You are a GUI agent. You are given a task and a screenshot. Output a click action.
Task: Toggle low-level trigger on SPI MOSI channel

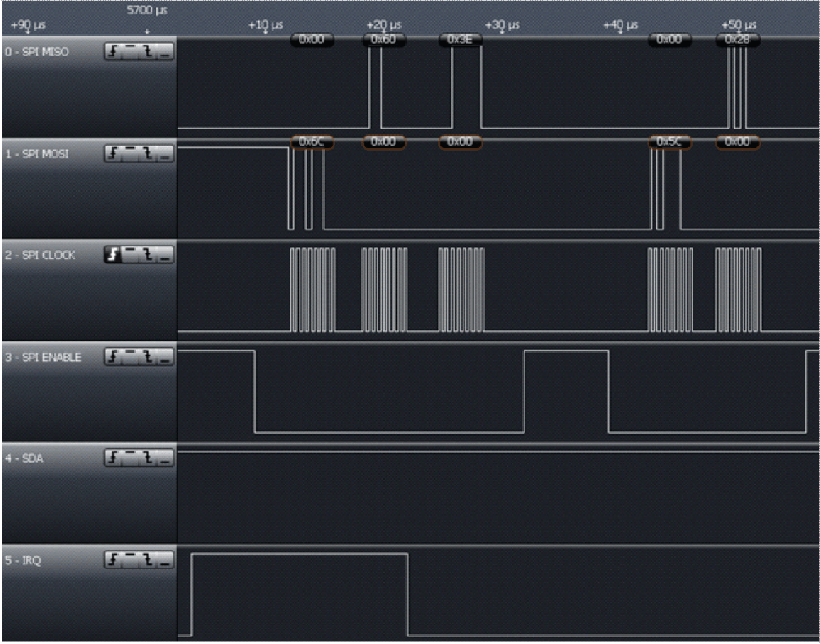click(164, 151)
